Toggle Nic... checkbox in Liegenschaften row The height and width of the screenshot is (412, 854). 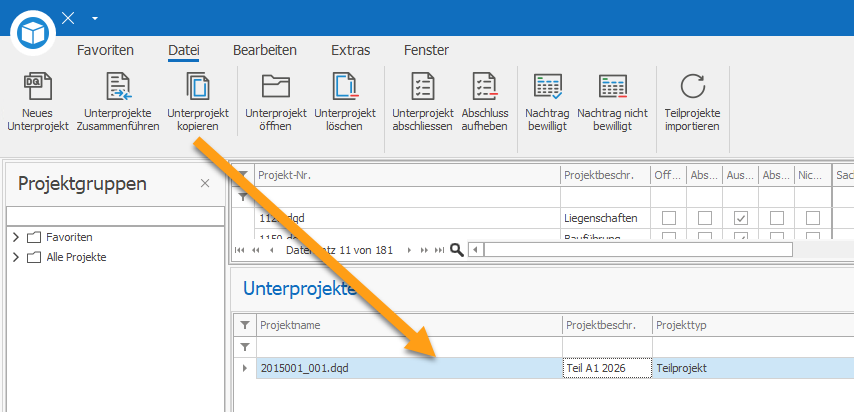pos(813,218)
